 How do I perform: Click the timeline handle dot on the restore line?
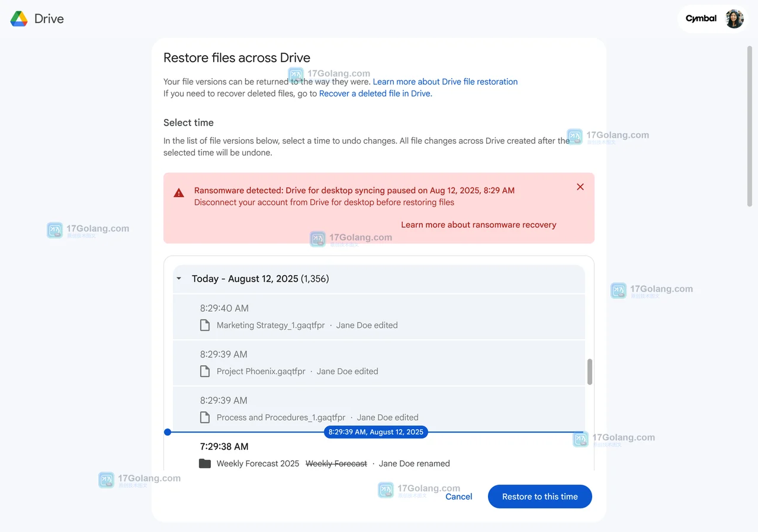click(168, 432)
